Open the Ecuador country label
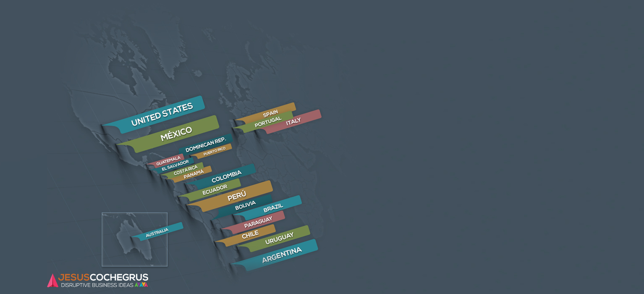This screenshot has height=294, width=644. [x=215, y=189]
